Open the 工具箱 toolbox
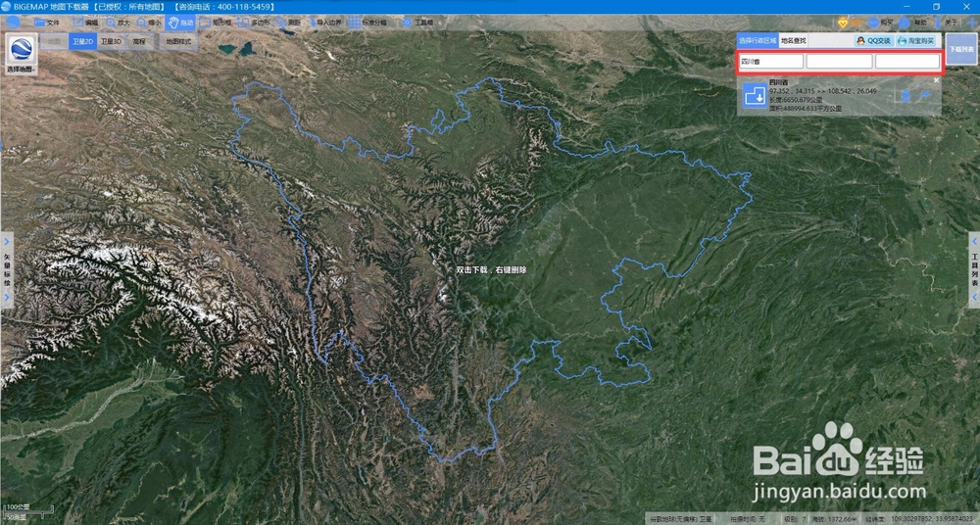This screenshot has height=525, width=980. 418,23
